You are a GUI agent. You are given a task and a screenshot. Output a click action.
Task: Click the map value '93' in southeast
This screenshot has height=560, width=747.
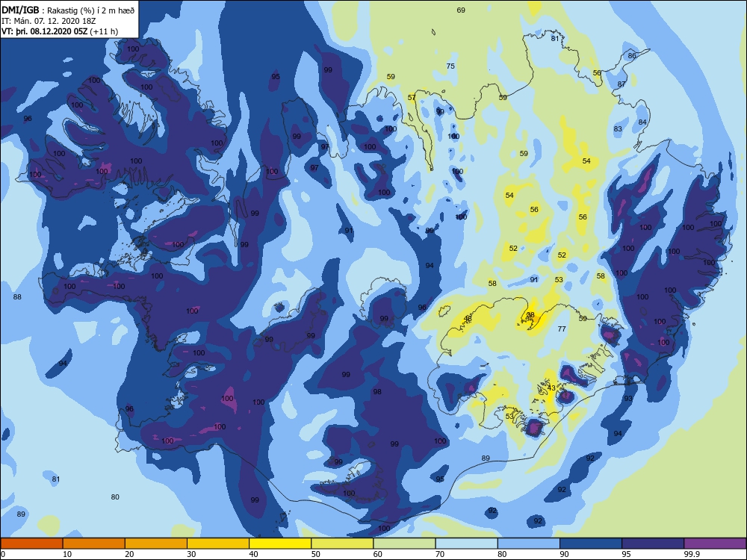(628, 398)
